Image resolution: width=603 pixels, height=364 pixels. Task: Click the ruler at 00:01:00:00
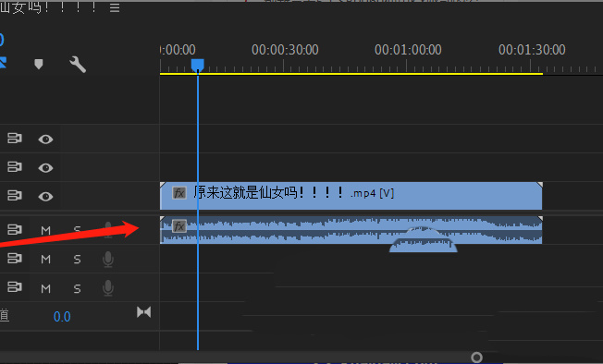click(408, 50)
